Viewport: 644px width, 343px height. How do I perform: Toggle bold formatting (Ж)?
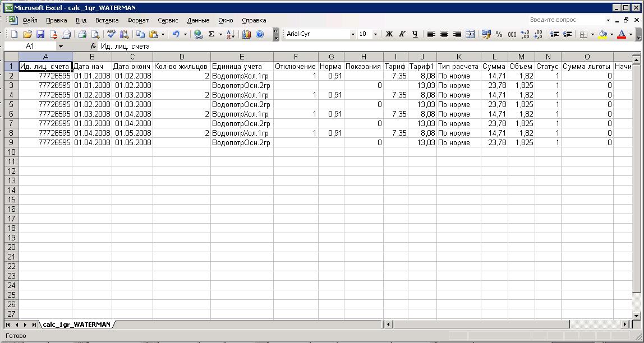pyautogui.click(x=389, y=34)
